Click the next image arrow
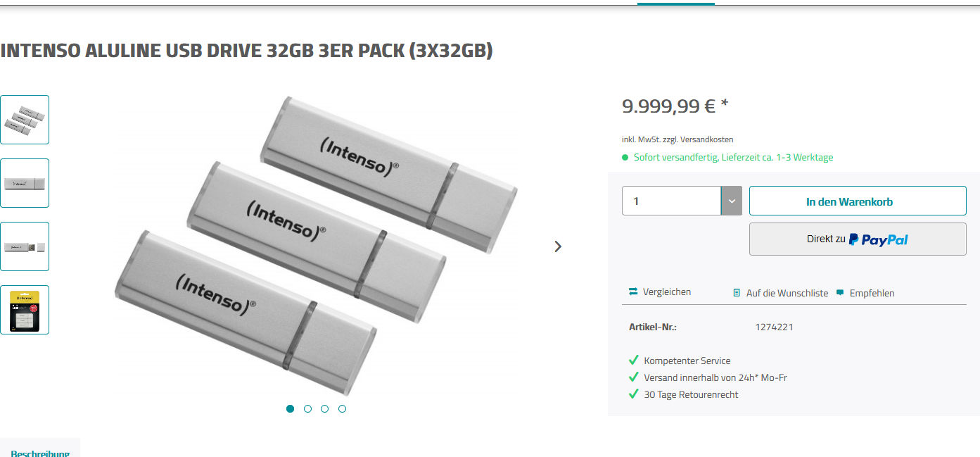Image resolution: width=980 pixels, height=457 pixels. [x=558, y=246]
